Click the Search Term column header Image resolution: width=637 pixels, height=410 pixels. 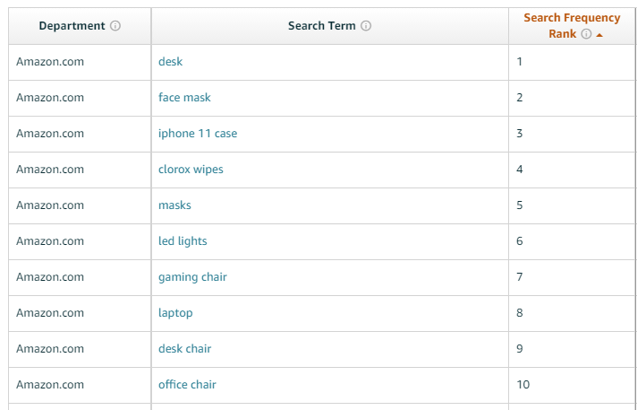click(322, 26)
